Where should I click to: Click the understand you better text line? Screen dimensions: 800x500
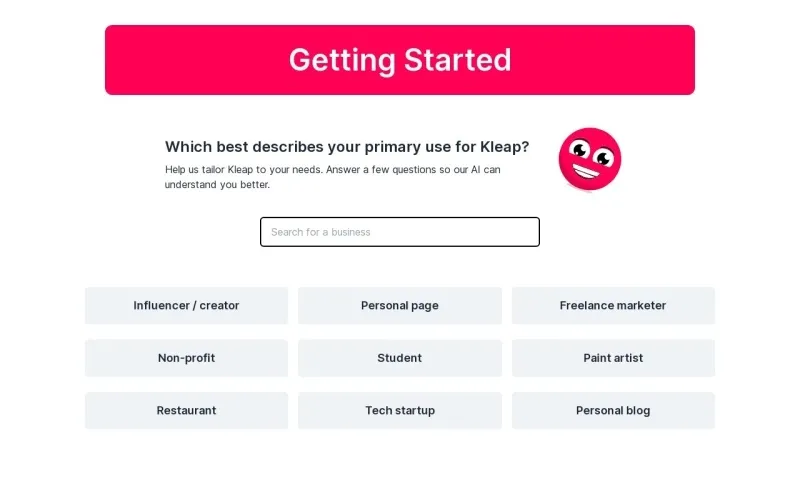[x=217, y=185]
